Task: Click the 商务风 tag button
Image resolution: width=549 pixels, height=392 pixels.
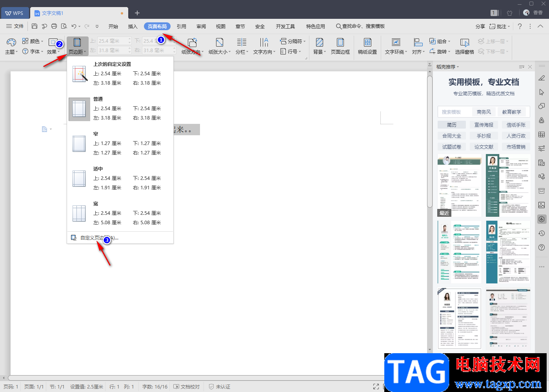Action: point(484,112)
